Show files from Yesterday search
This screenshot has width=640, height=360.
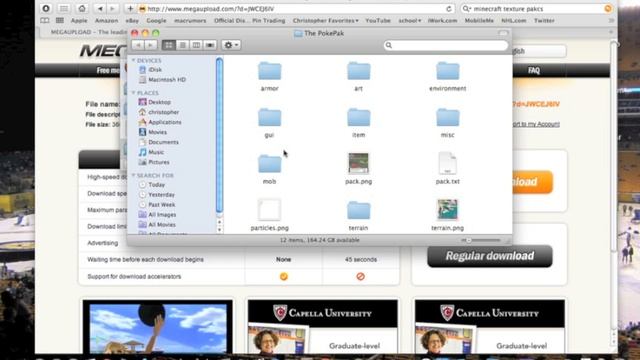(x=157, y=195)
